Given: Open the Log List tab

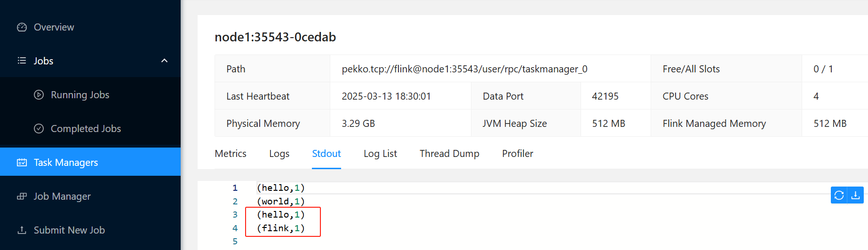Looking at the screenshot, I should pyautogui.click(x=380, y=154).
